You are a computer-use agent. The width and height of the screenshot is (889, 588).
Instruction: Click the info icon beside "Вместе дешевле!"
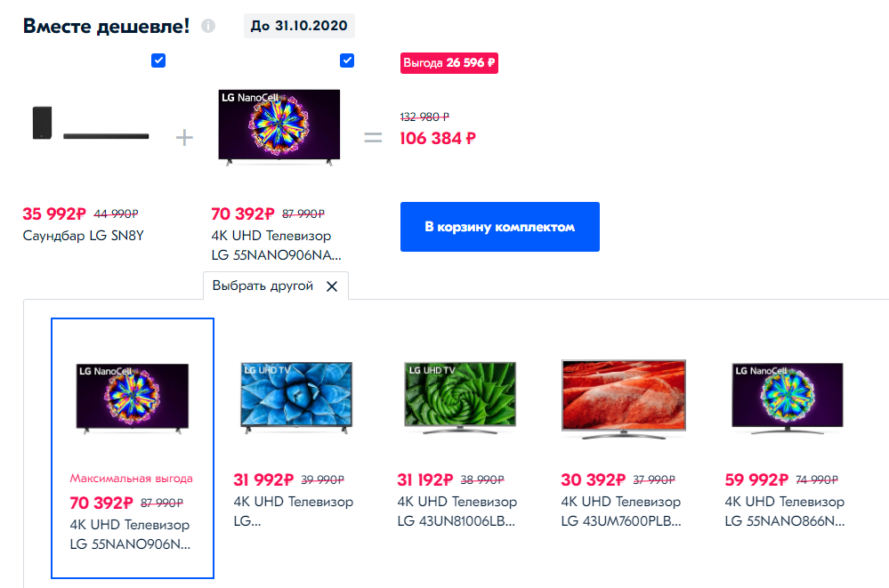(x=208, y=26)
